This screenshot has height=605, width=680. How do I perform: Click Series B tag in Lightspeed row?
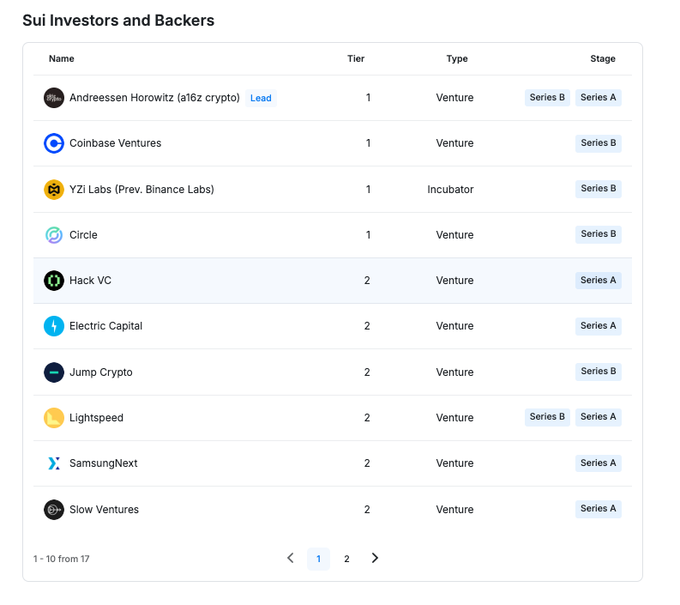547,417
